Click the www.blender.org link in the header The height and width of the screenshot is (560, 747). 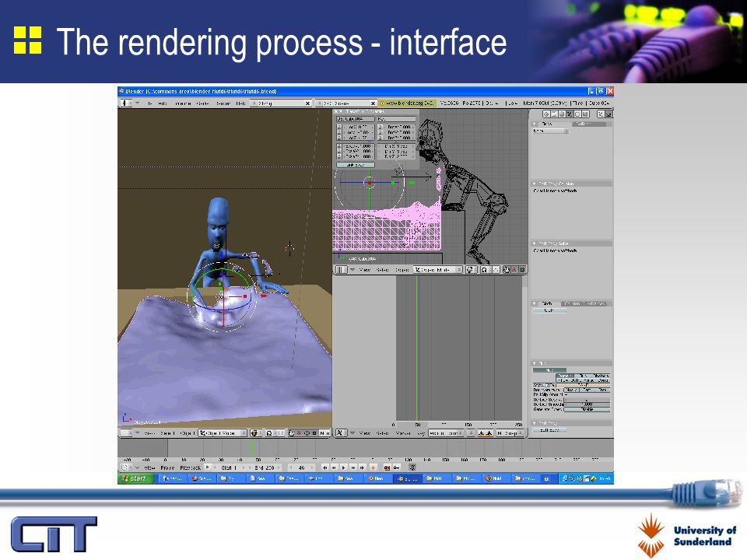click(408, 103)
